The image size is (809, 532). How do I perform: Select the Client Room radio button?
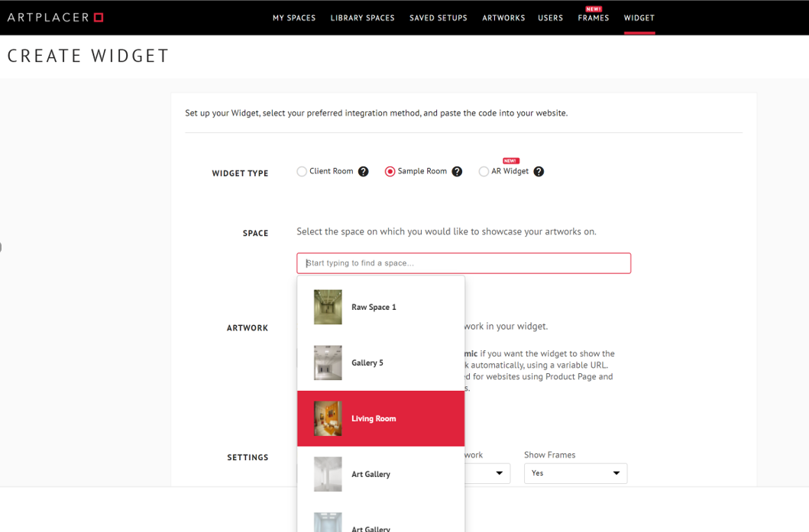click(302, 172)
